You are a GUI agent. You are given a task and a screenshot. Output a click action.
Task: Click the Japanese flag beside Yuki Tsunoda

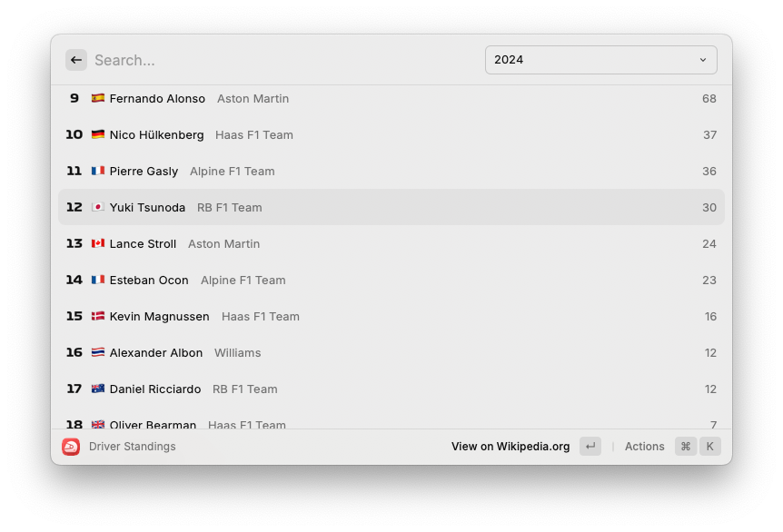click(x=98, y=207)
